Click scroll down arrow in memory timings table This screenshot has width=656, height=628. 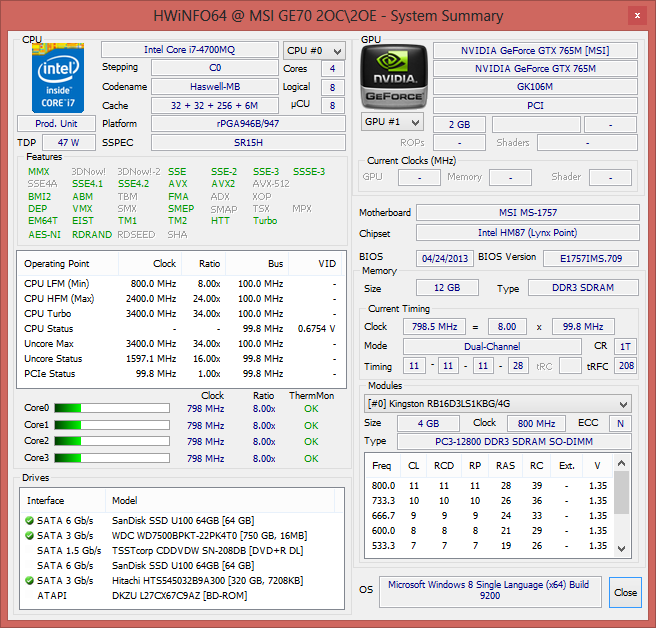tap(622, 549)
